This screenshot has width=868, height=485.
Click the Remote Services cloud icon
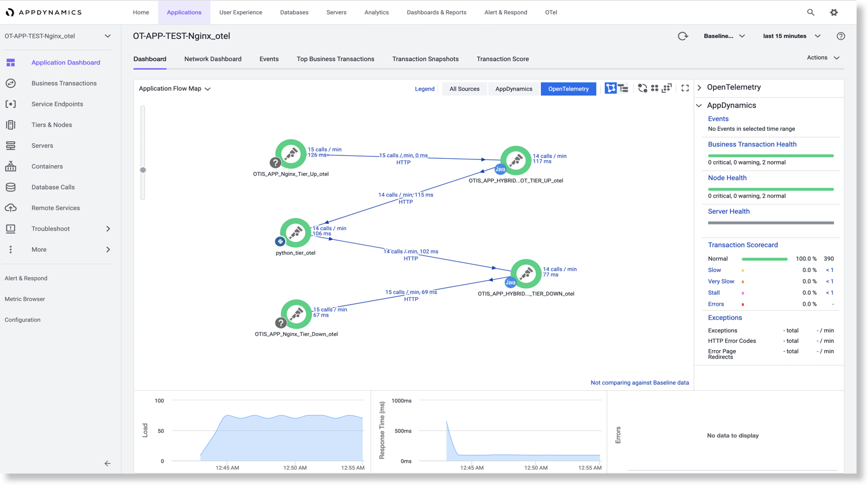[x=11, y=208]
